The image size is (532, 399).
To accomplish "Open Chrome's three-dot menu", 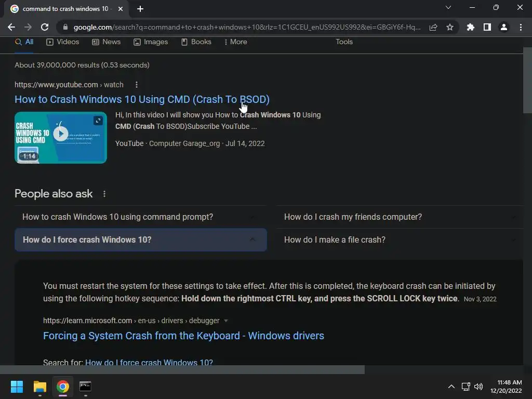I will tap(521, 27).
